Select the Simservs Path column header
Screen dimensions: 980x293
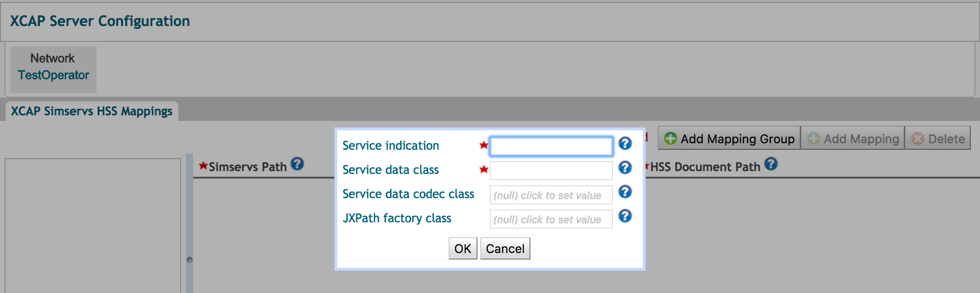coord(248,167)
